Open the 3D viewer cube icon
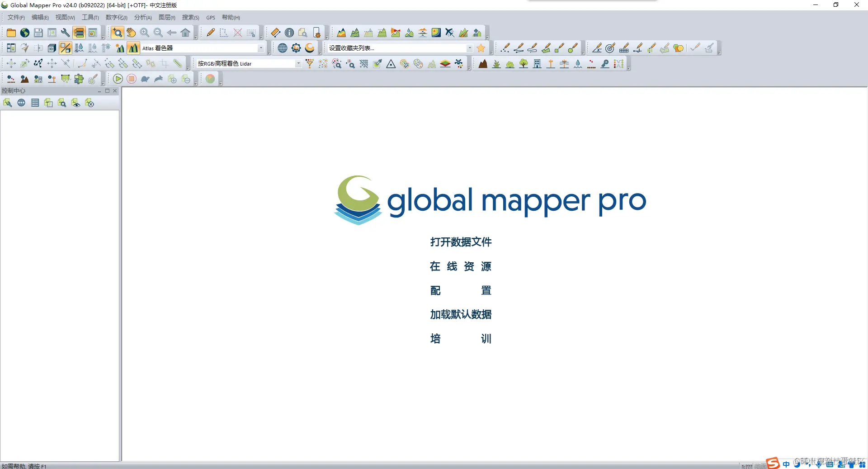868x469 pixels. tap(52, 48)
